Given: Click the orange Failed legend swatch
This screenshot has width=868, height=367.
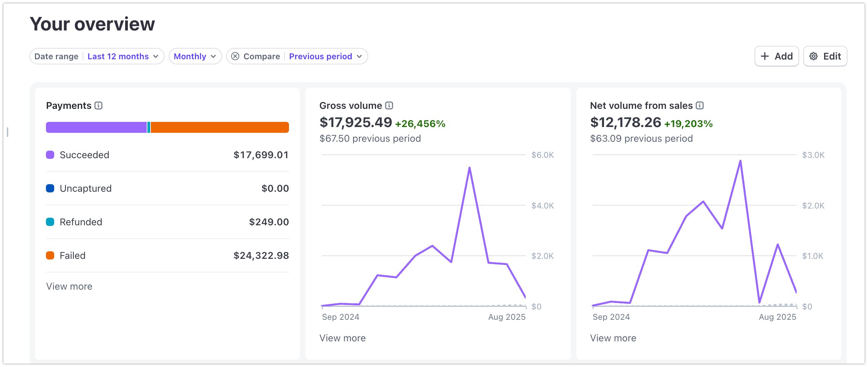Looking at the screenshot, I should pyautogui.click(x=50, y=255).
